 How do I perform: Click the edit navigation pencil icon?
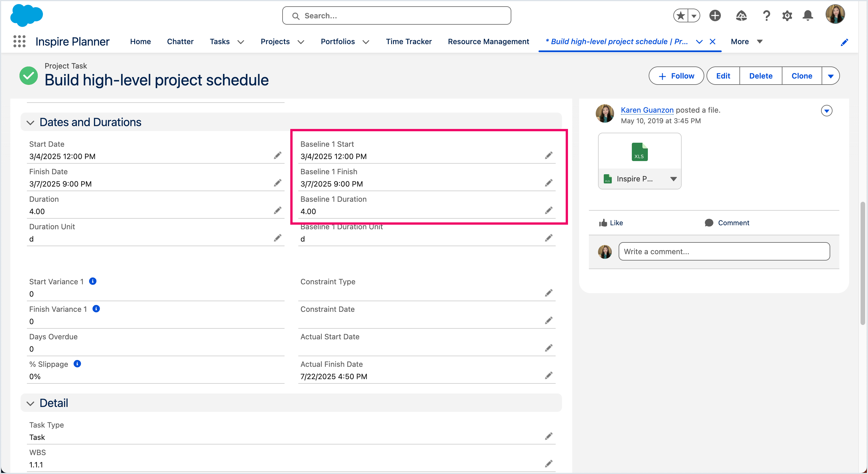pyautogui.click(x=844, y=42)
